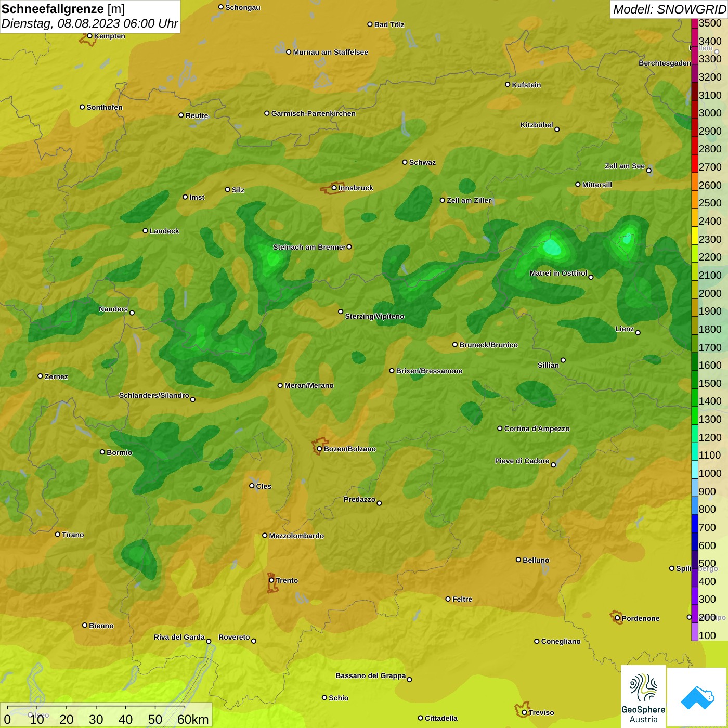This screenshot has height=728, width=728.
Task: Click the Kempten marker dot
Action: coord(89,36)
